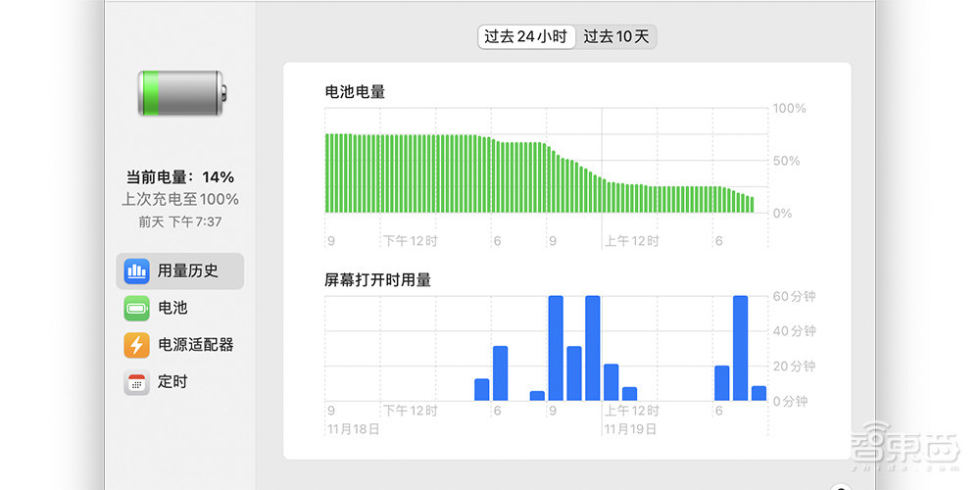
Task: Click the 屏幕打开时用量 chart title
Action: [377, 279]
